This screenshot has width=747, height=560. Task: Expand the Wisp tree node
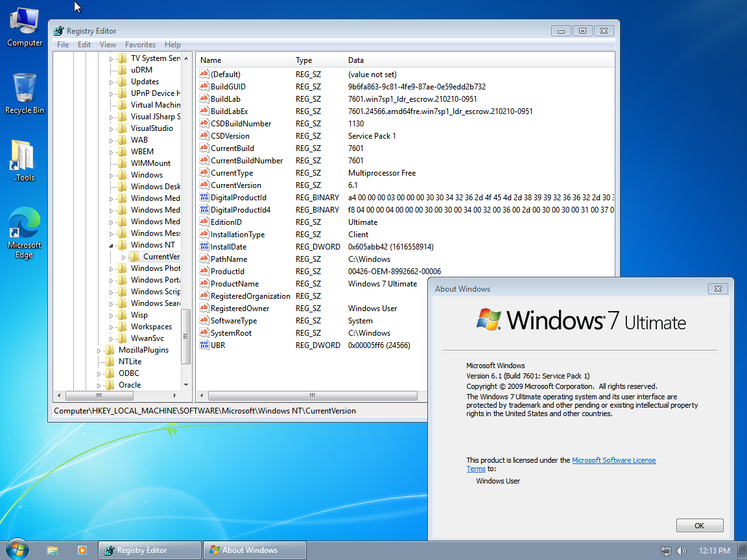(x=111, y=316)
